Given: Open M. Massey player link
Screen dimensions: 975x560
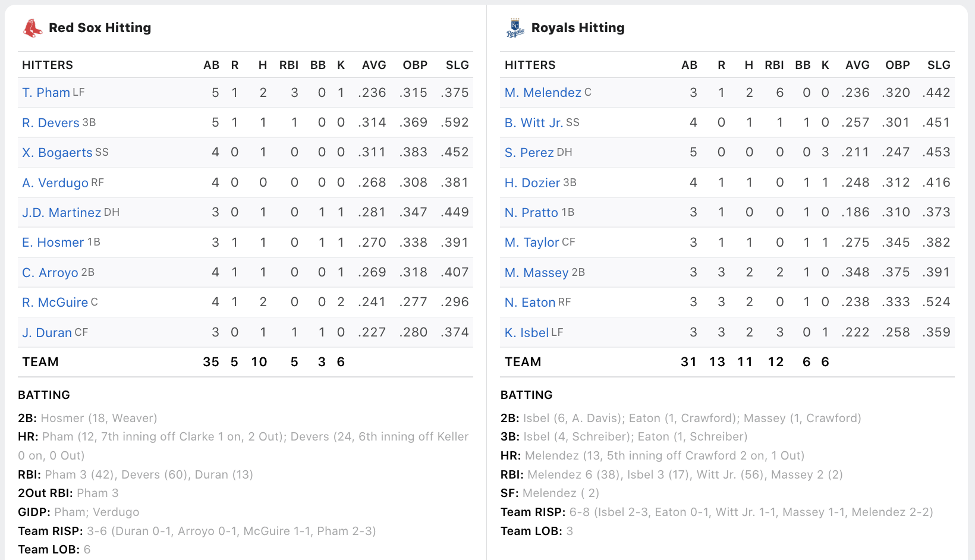Looking at the screenshot, I should coord(536,273).
